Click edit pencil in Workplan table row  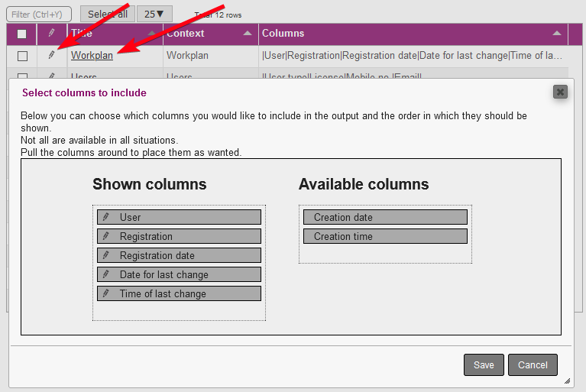51,55
